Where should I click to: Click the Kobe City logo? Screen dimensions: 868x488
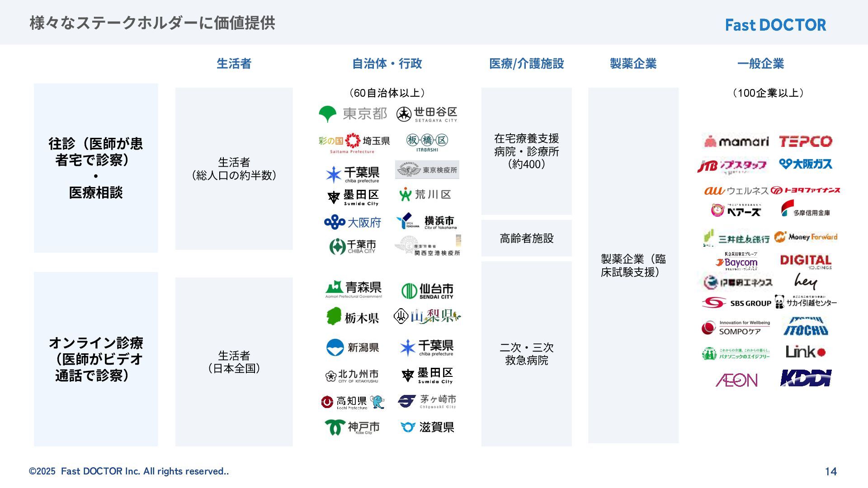coord(352,427)
